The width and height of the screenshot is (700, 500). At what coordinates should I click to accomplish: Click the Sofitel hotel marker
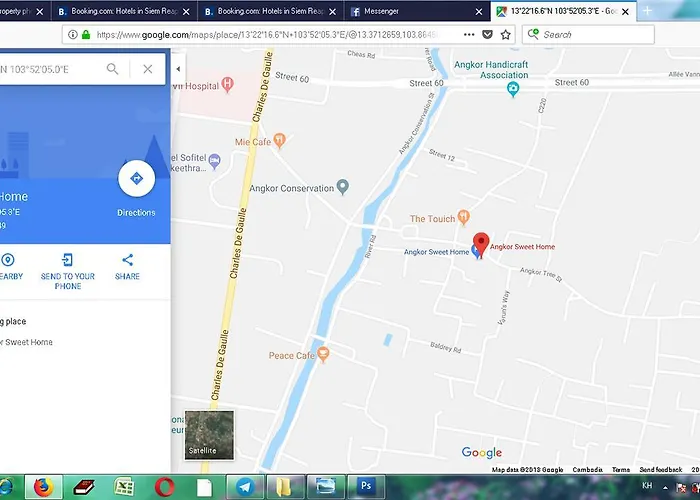pos(215,161)
